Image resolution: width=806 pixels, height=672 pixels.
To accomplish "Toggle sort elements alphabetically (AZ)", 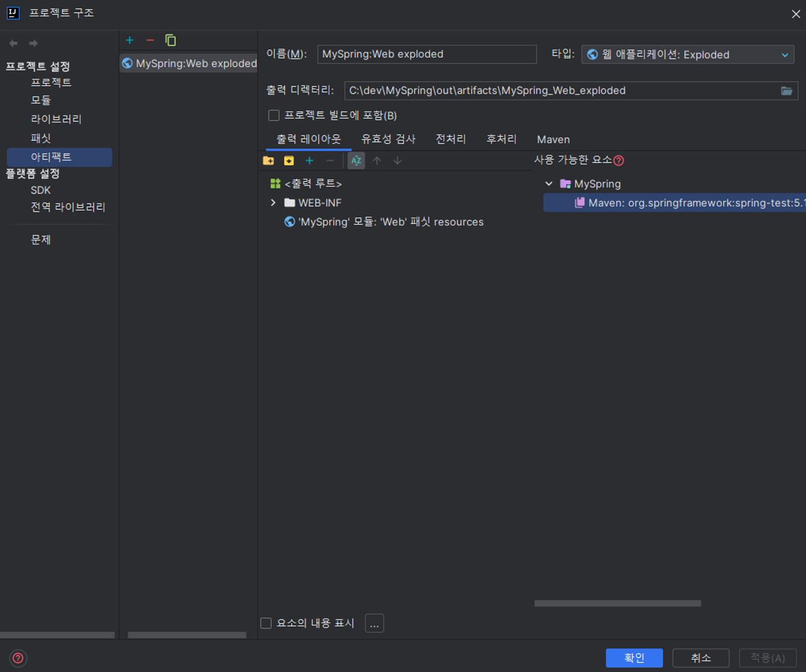I will [x=356, y=161].
